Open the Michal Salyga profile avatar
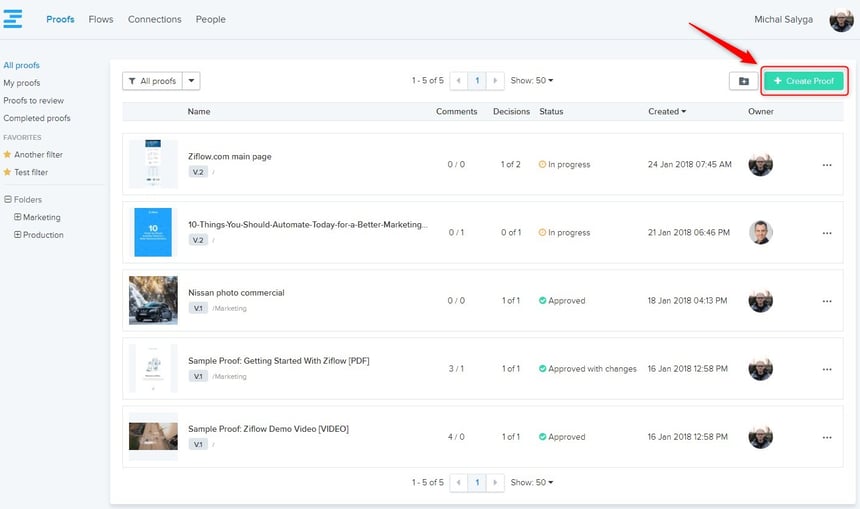Screen dimensions: 860x509 click(x=841, y=20)
